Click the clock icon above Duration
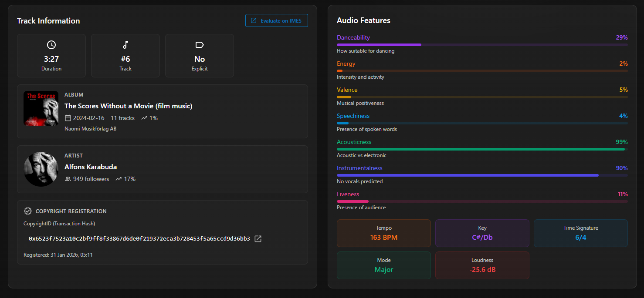Screen dimensions: 644x298 coord(51,45)
